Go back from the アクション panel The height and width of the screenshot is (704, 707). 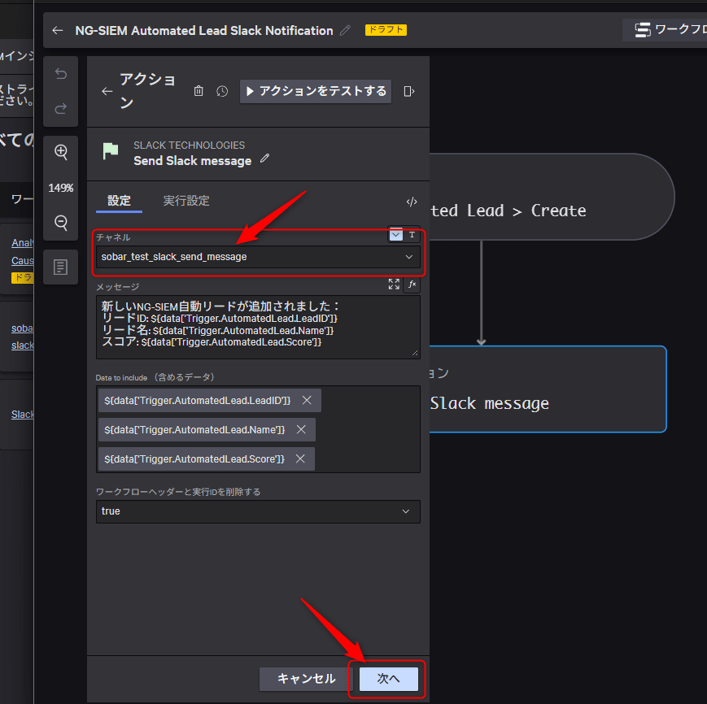(107, 92)
